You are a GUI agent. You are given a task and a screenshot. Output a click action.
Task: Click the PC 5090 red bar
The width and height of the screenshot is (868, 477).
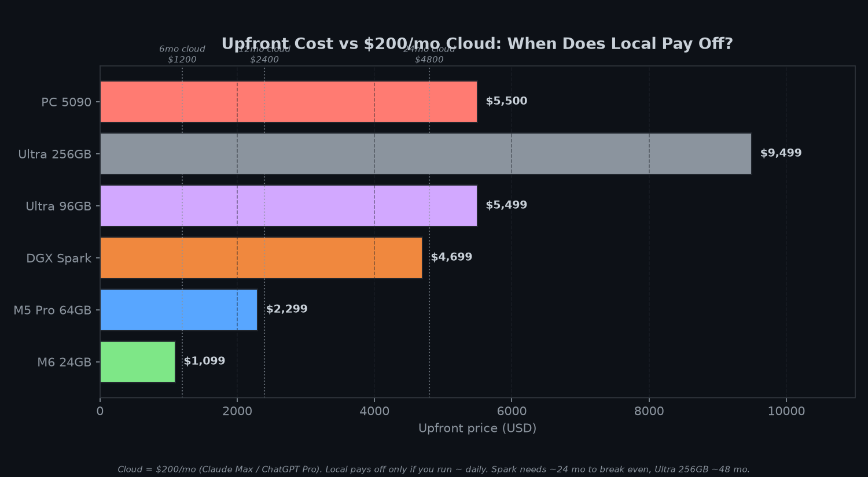pos(289,102)
